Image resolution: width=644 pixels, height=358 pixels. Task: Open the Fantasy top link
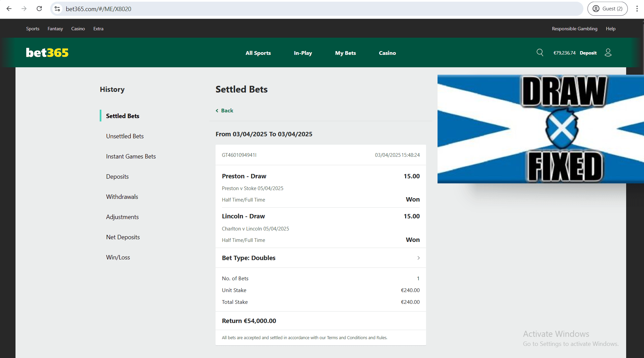(x=55, y=29)
